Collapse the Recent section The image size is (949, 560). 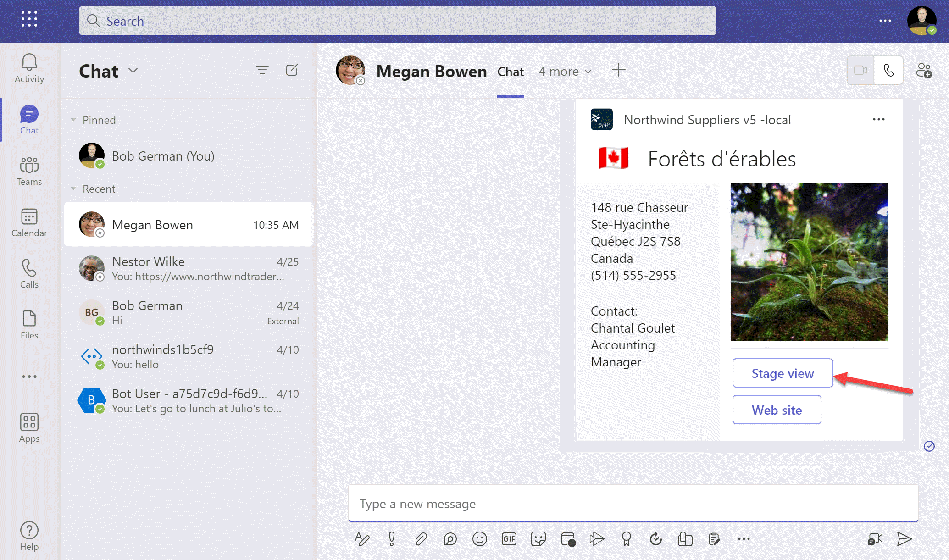point(73,189)
